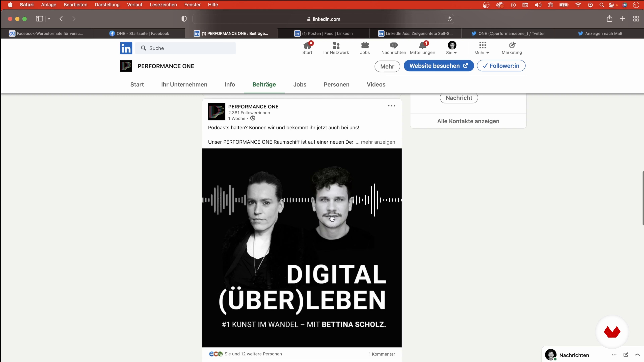Click the post's PERFORMANCE ONE avatar
The height and width of the screenshot is (362, 644).
217,112
